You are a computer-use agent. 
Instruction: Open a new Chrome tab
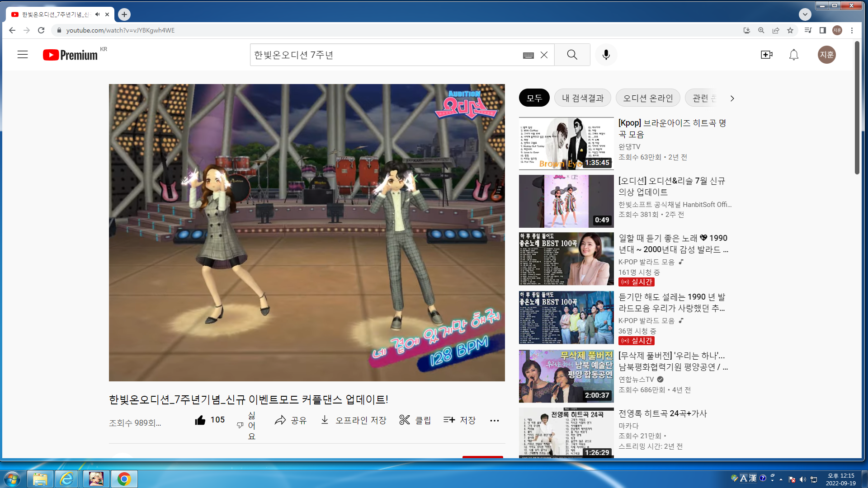coord(124,14)
